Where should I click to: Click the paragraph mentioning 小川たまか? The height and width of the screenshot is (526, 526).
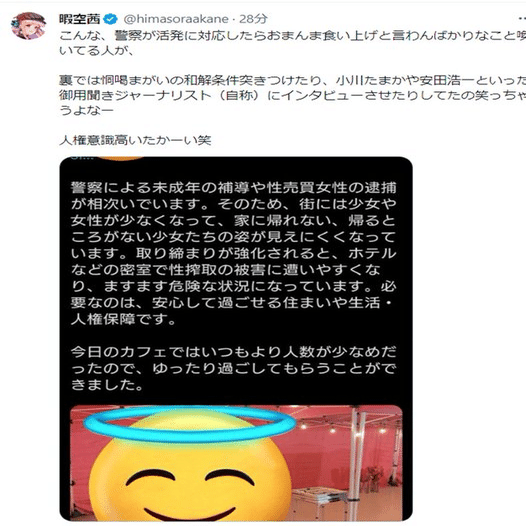click(x=292, y=95)
